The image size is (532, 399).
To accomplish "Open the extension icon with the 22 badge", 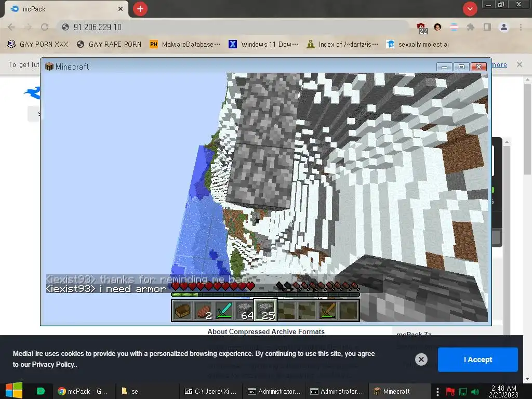I will (421, 28).
